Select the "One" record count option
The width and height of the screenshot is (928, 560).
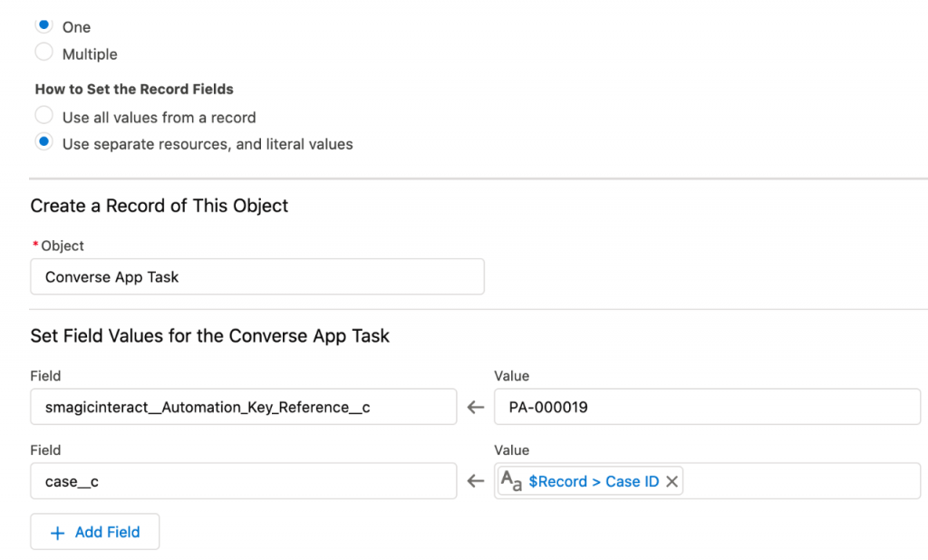click(43, 24)
